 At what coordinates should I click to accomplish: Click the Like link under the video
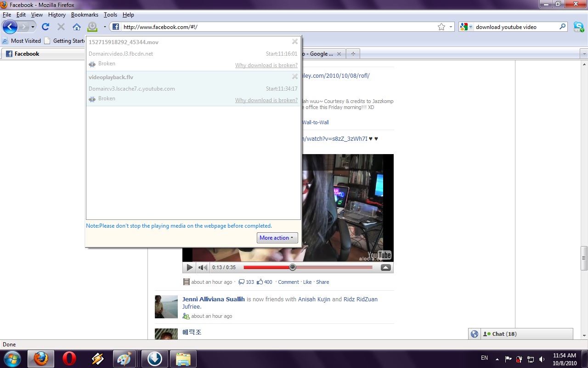tap(307, 282)
